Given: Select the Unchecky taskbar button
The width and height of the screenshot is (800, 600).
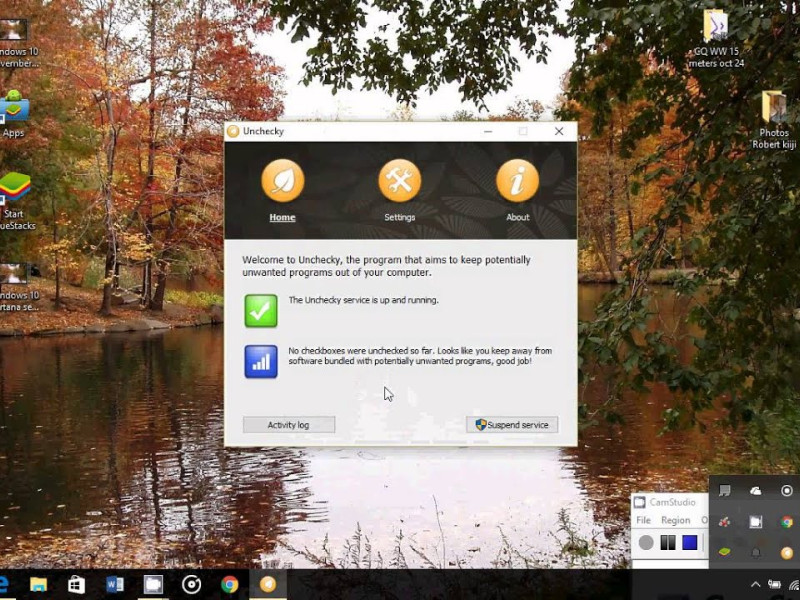Looking at the screenshot, I should click(268, 585).
